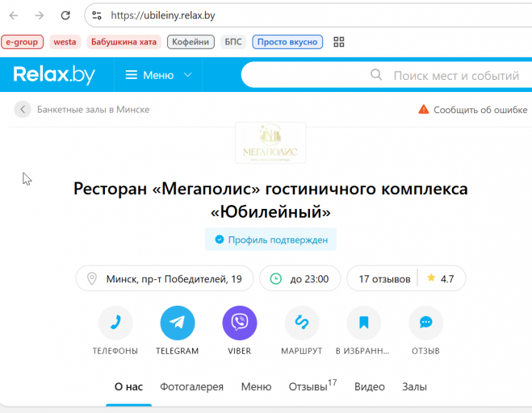532x413 pixels.
Task: Click the search magnifier icon
Action: [376, 74]
